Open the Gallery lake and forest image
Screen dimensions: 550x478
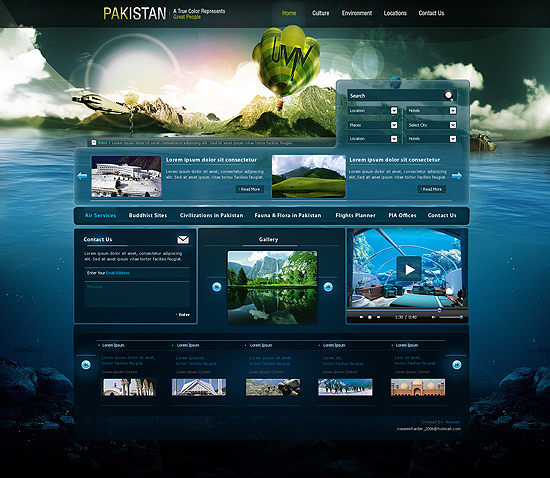272,287
